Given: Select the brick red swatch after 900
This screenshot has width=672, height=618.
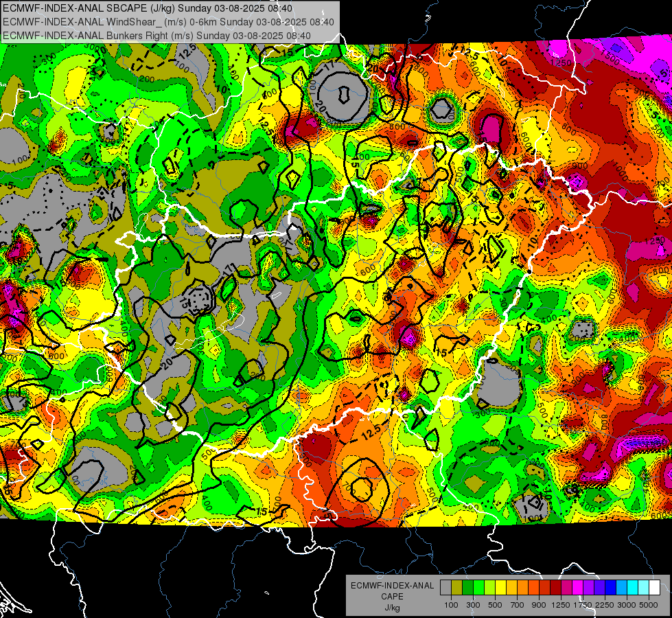Looking at the screenshot, I should point(545,588).
